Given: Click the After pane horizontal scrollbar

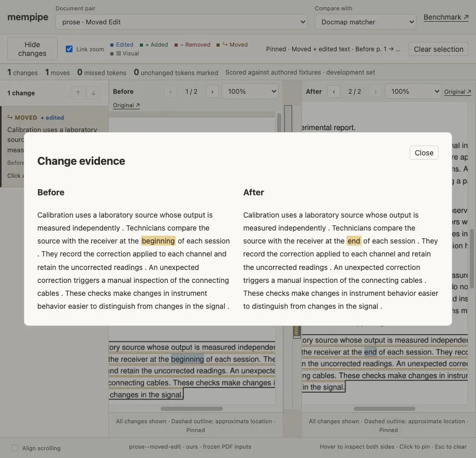Looking at the screenshot, I should [384, 409].
